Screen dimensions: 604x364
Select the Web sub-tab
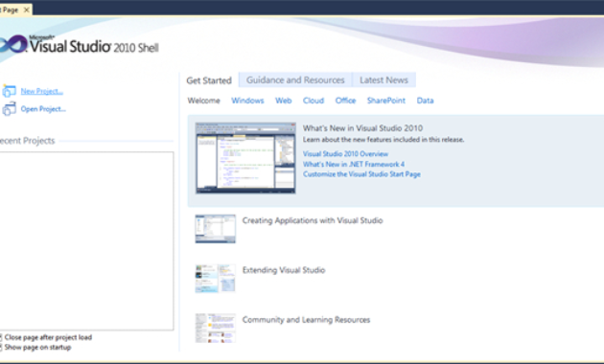point(284,101)
